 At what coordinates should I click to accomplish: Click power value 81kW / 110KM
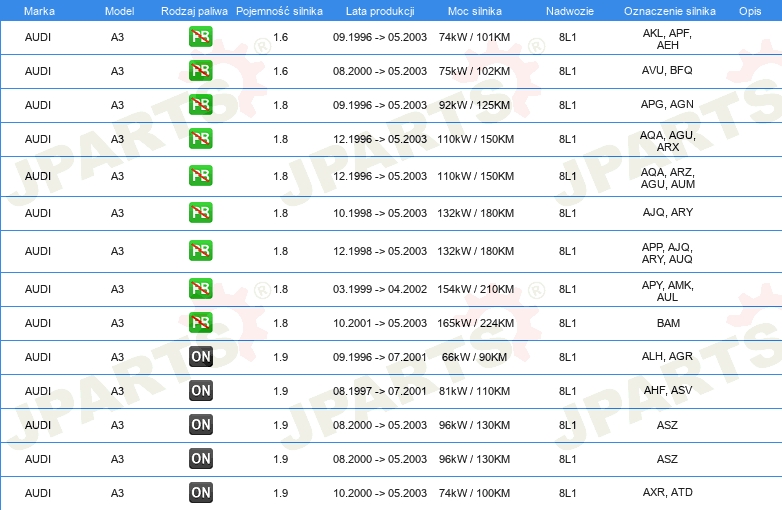click(474, 391)
